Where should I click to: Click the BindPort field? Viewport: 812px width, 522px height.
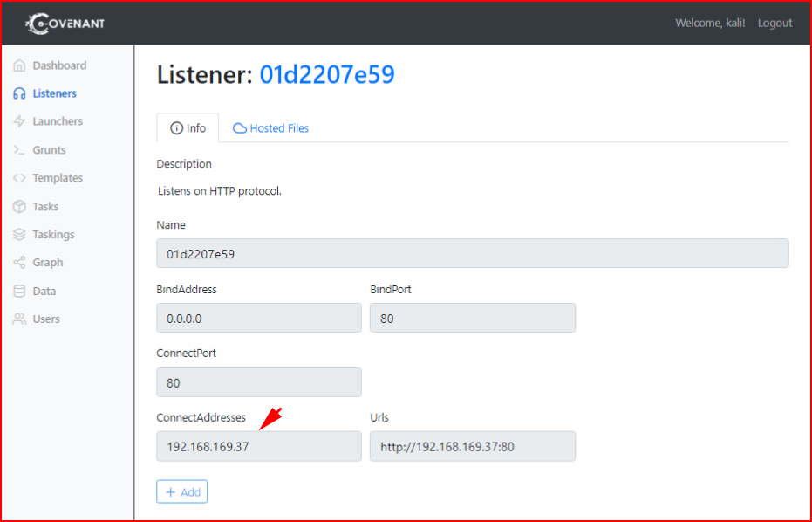(x=473, y=318)
